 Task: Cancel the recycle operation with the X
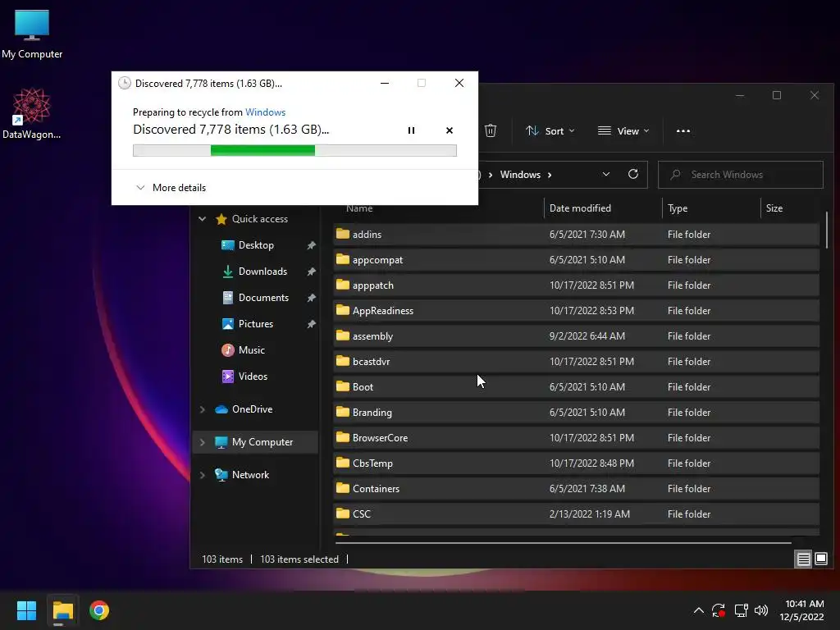pyautogui.click(x=450, y=130)
